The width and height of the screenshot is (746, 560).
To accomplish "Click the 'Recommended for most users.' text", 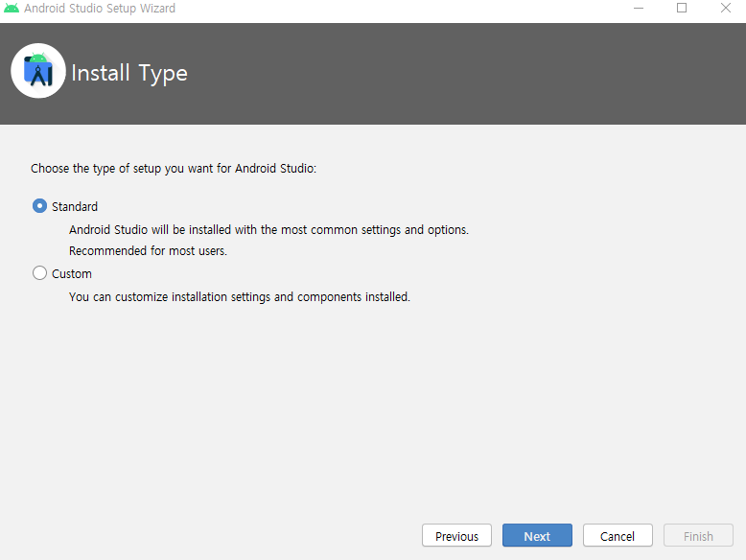I will [x=148, y=250].
